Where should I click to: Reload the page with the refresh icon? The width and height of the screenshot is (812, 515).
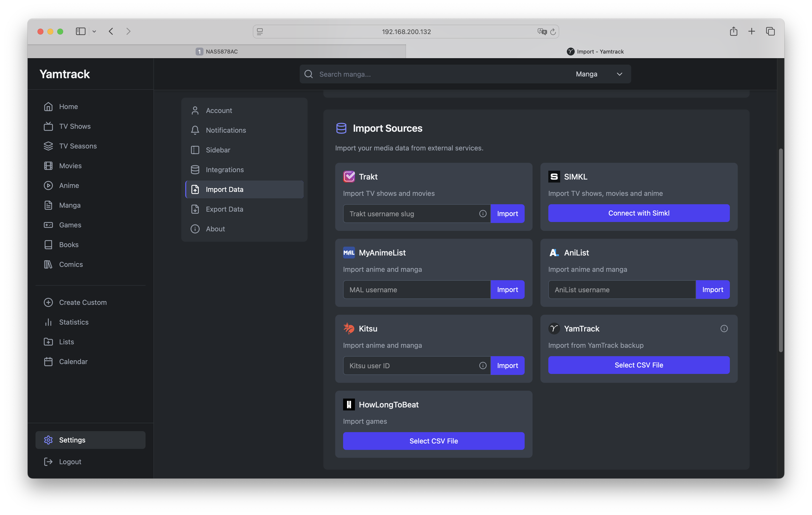(553, 31)
